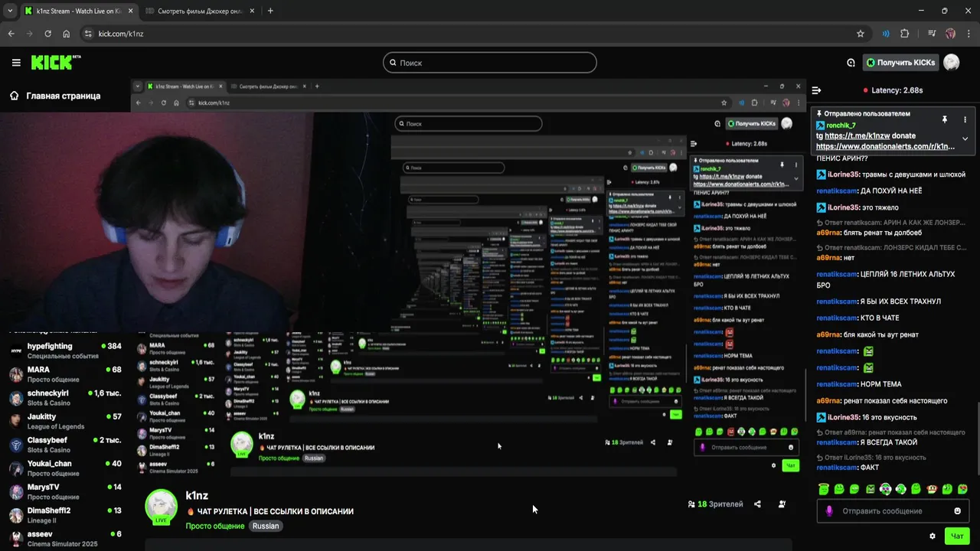Viewport: 980px width, 551px height.
Task: Select the angry square emote in emote bar
Action: click(x=870, y=489)
